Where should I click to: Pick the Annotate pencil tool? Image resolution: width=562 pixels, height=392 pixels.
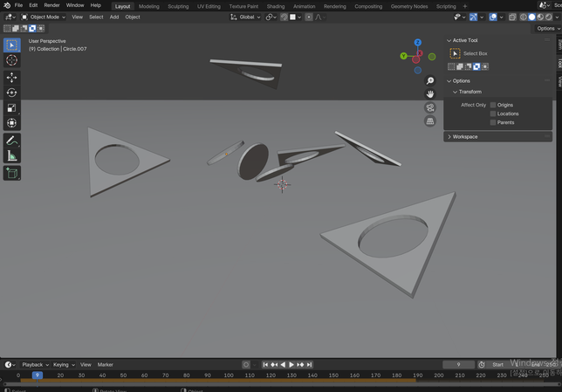coord(11,141)
